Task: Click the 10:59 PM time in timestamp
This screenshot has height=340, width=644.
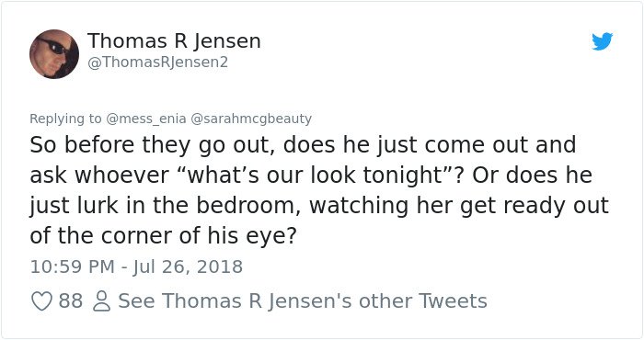Action: (x=73, y=266)
